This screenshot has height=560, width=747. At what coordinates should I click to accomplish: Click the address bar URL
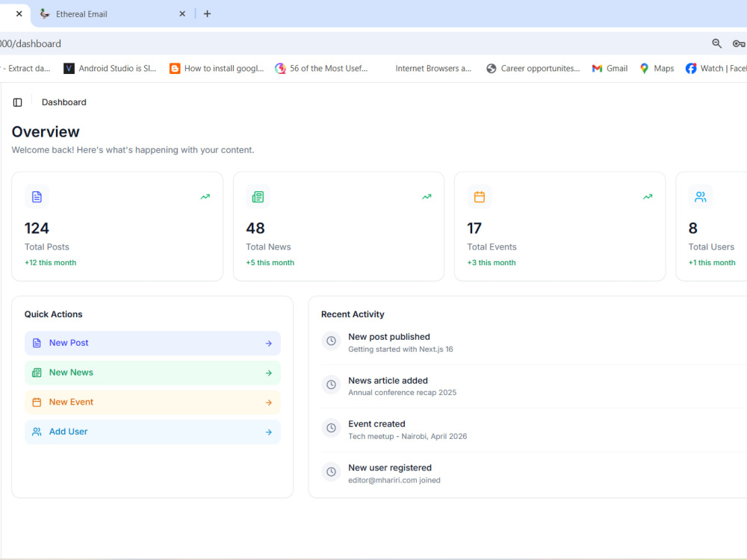(31, 44)
